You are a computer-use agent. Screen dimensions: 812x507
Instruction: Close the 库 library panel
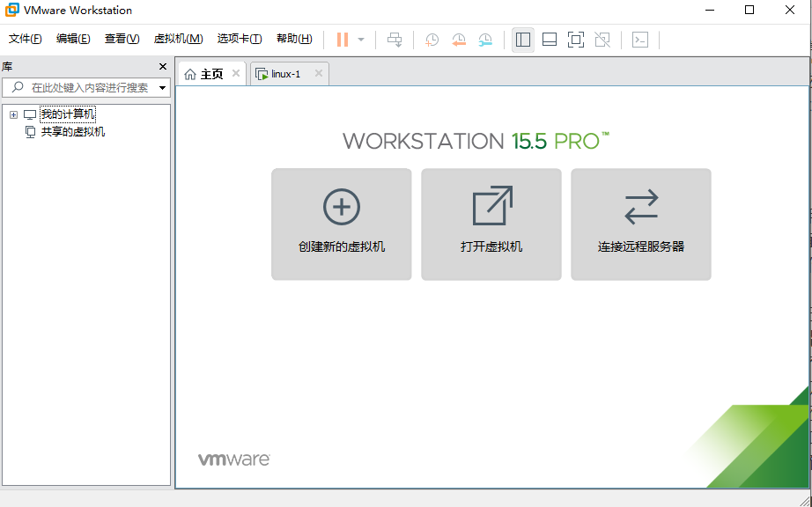pos(163,67)
